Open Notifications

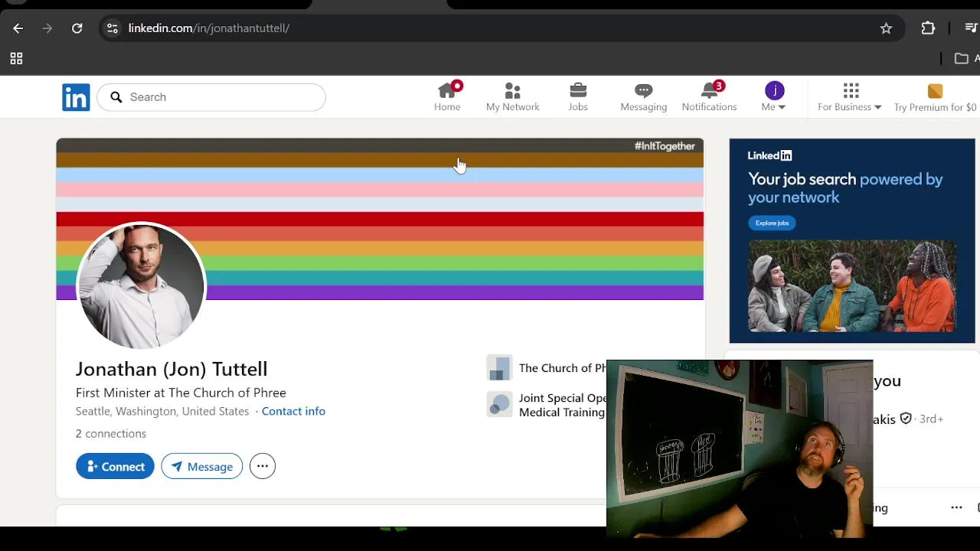[x=710, y=97]
